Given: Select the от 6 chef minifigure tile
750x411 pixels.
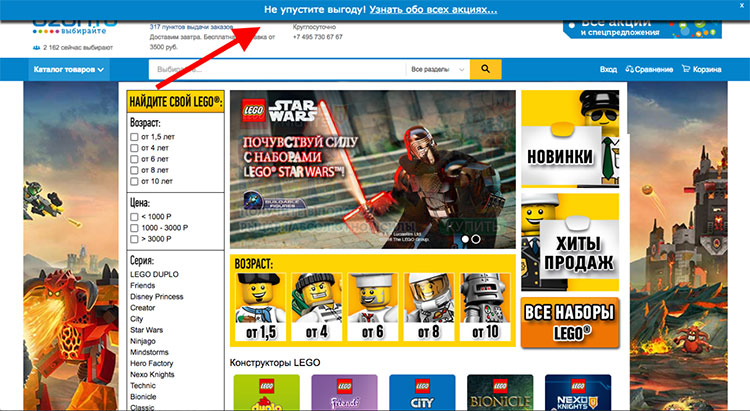Looking at the screenshot, I should click(373, 307).
